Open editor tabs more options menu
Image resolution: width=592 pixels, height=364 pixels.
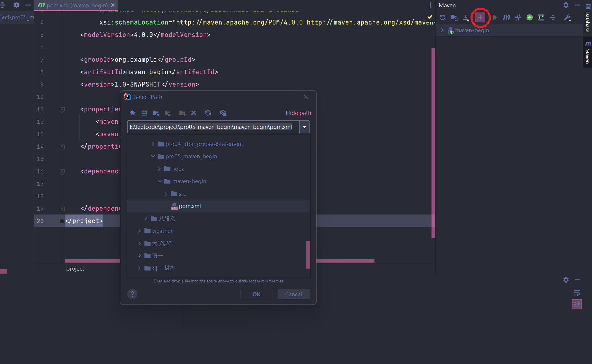(x=430, y=5)
